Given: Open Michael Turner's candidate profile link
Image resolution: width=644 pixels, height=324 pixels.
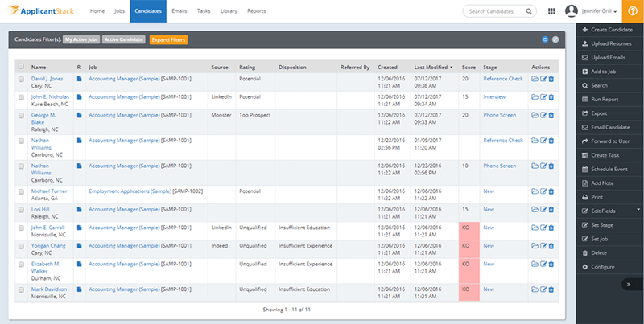Looking at the screenshot, I should pyautogui.click(x=49, y=191).
